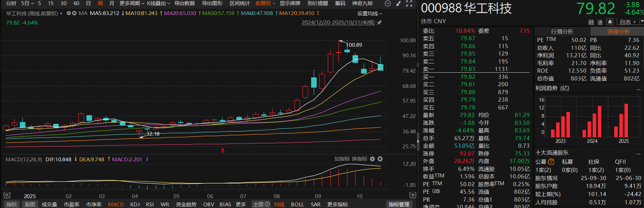
Task: Toggle the 均线 main chart overlay
Action: click(x=279, y=204)
